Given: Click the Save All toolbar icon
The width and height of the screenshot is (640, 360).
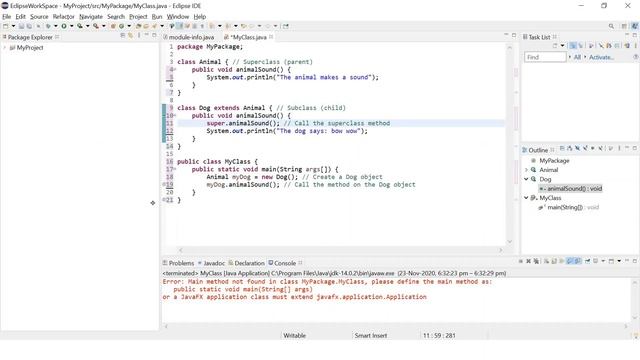Looking at the screenshot, I should pyautogui.click(x=29, y=26).
